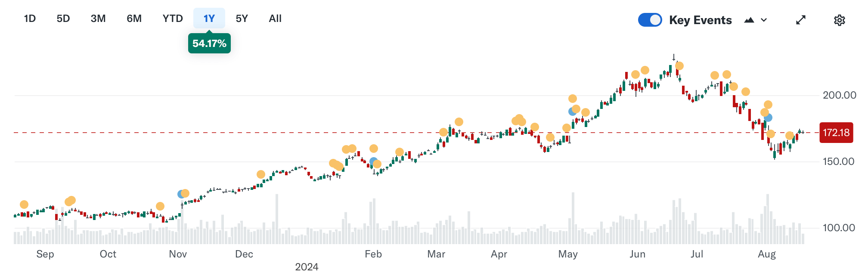Select the orange event marker at the June peak
This screenshot has width=868, height=279.
click(x=679, y=66)
